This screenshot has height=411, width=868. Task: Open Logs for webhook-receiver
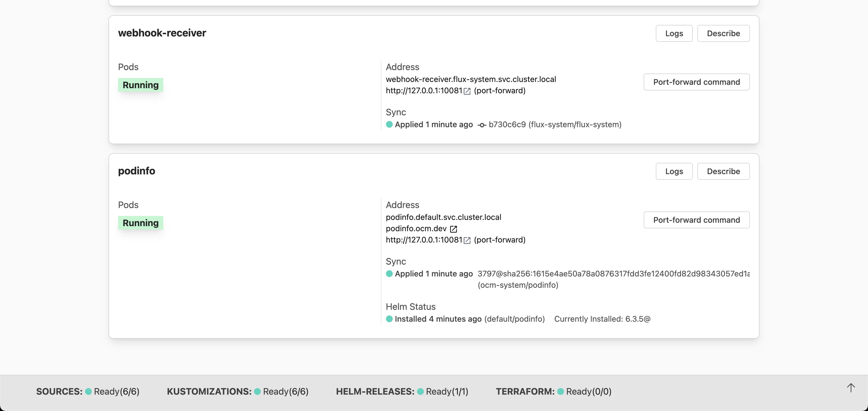coord(674,33)
